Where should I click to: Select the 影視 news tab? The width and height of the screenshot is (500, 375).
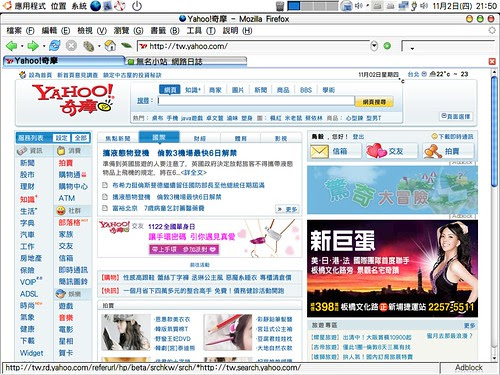[281, 138]
